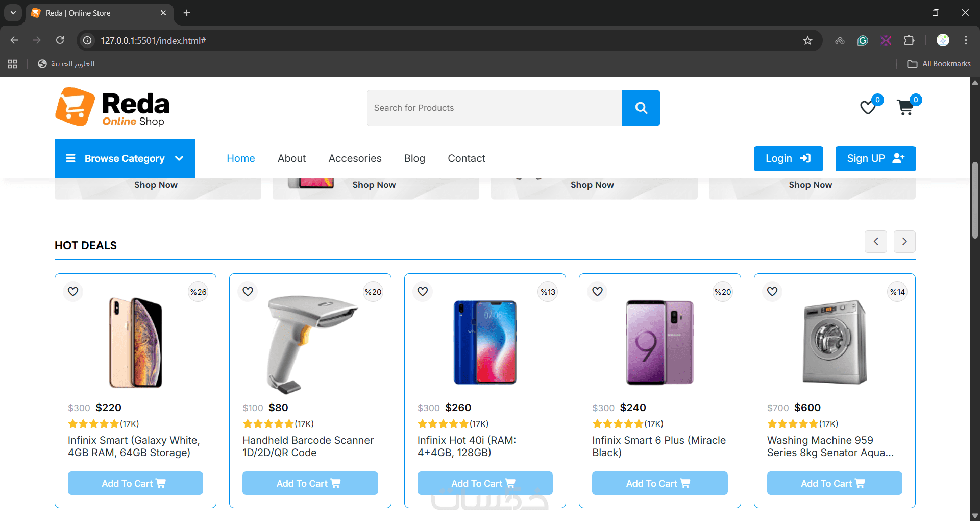Favorite the Handheld Barcode Scanner product

click(x=248, y=291)
